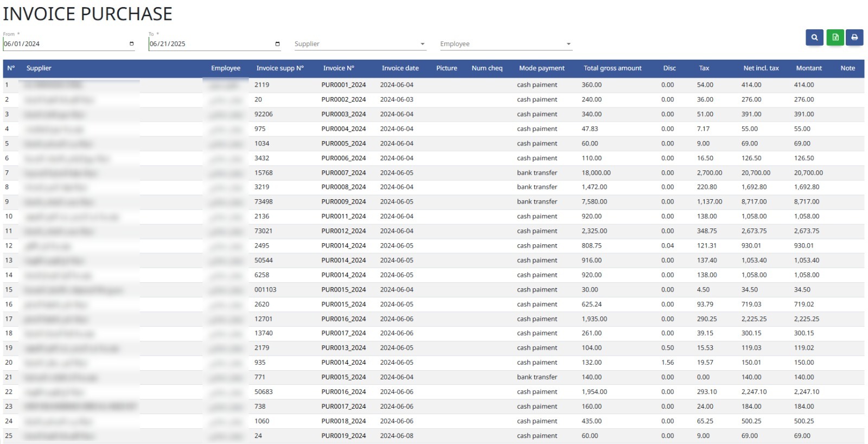This screenshot has width=868, height=444.
Task: Select invoice PUR0007_2024
Action: [x=343, y=173]
